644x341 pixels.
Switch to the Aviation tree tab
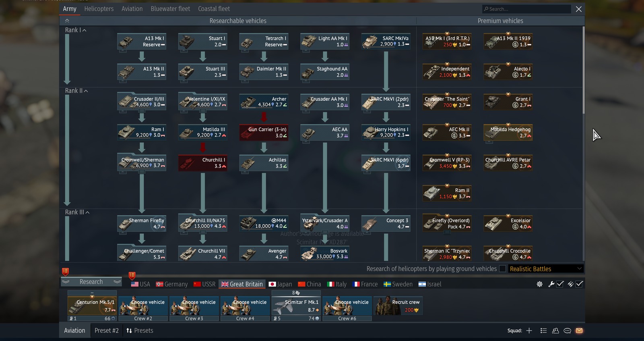(132, 9)
